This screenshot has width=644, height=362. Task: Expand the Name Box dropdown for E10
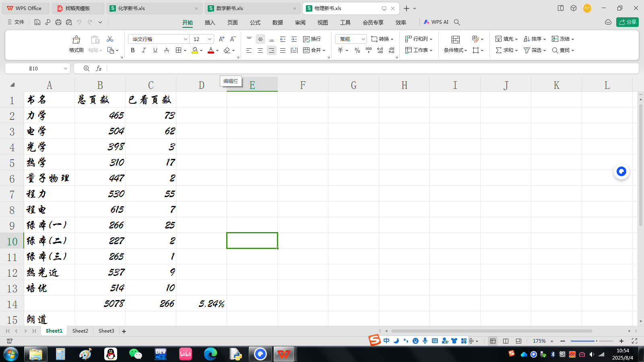tap(66, 68)
